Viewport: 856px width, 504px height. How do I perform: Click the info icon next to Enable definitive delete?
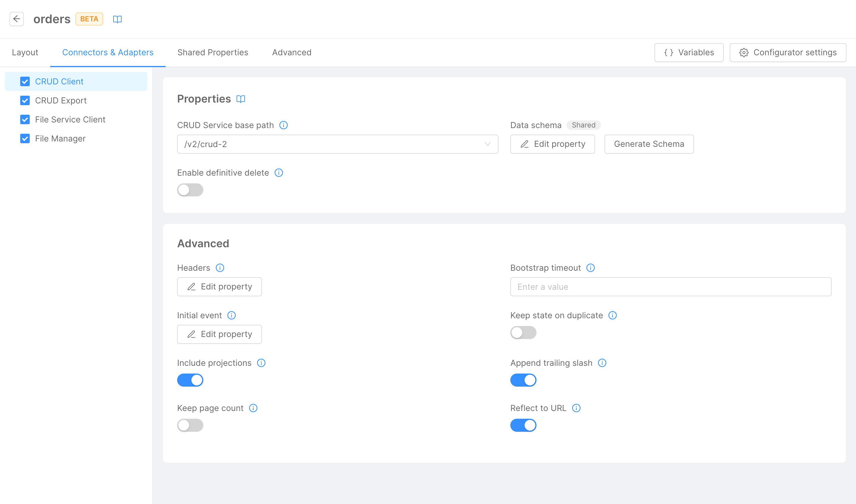(x=278, y=173)
